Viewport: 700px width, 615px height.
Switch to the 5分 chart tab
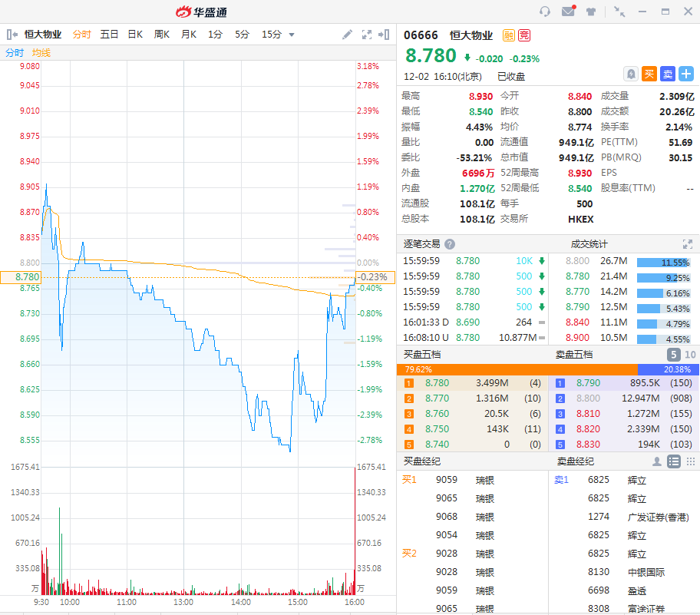[x=242, y=35]
